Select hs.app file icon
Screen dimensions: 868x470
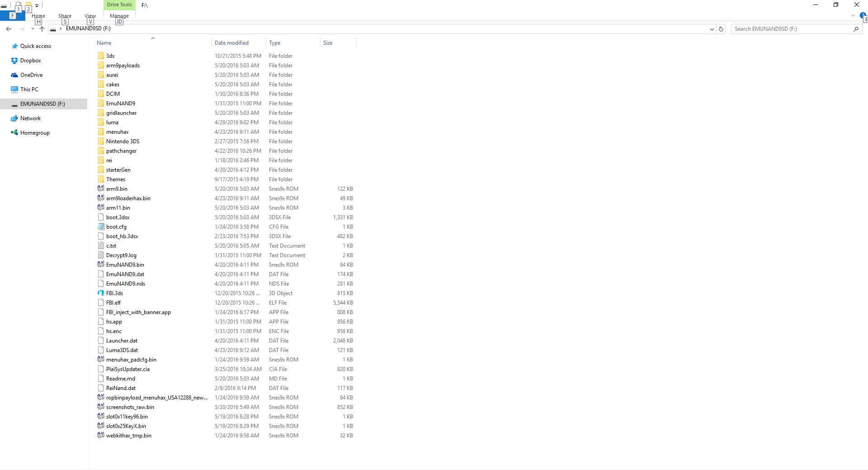pyautogui.click(x=101, y=322)
